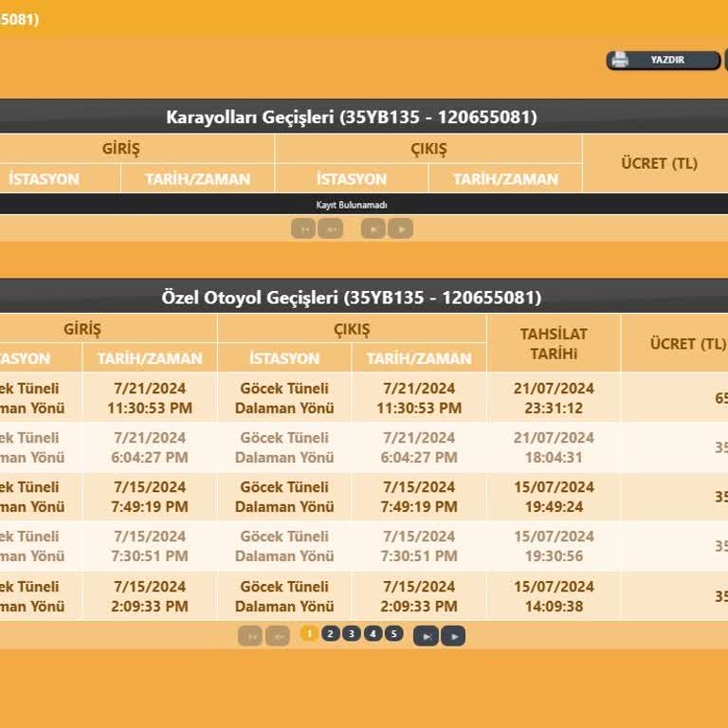Click exit station in the 7:49:19 PM row
This screenshot has width=728, height=728.
point(284,497)
